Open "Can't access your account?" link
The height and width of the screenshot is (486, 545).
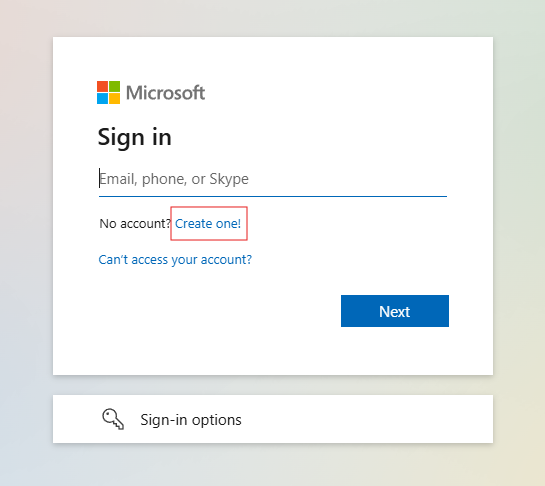(x=175, y=260)
